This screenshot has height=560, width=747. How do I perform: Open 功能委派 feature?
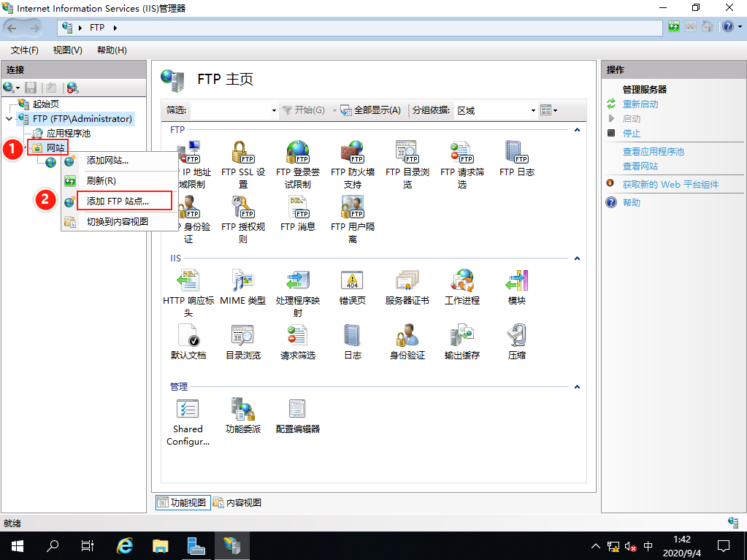click(x=243, y=415)
